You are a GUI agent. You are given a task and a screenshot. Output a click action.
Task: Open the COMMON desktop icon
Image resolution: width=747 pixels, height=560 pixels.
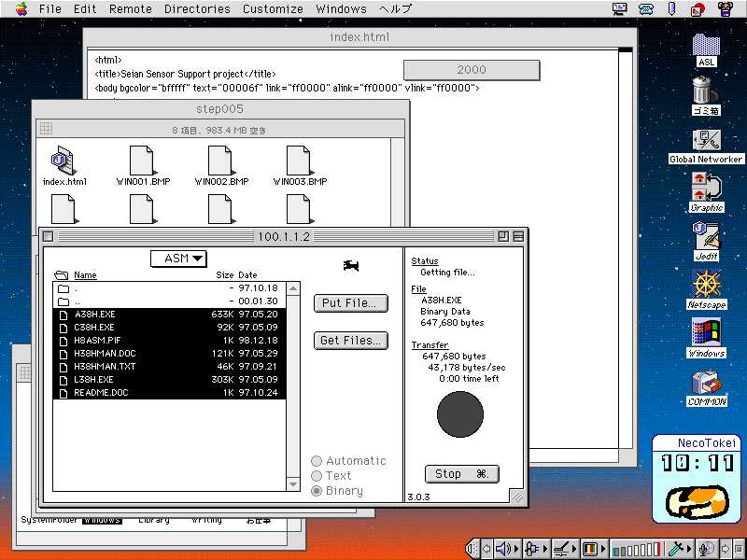pos(706,383)
